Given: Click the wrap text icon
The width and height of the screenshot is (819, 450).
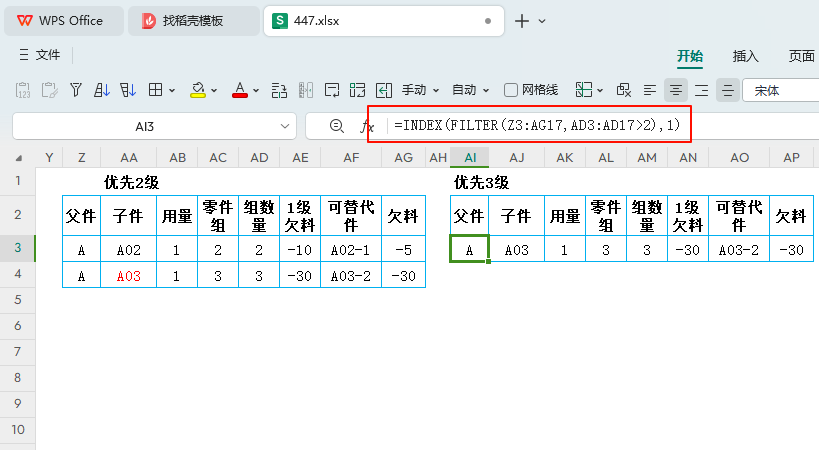Looking at the screenshot, I should point(332,90).
